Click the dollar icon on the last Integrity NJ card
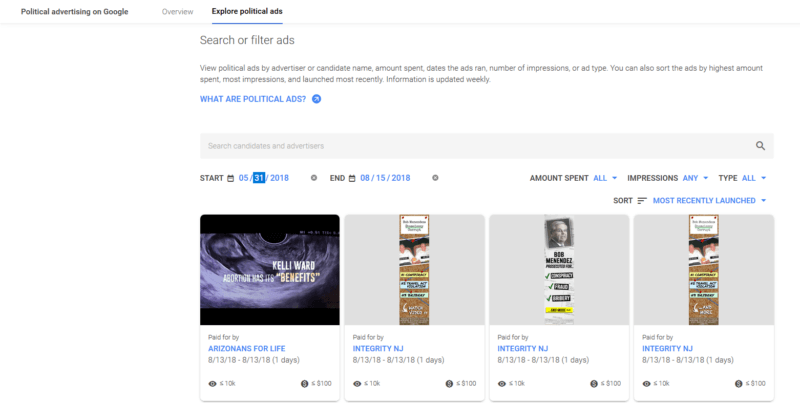This screenshot has height=403, width=800. (738, 384)
